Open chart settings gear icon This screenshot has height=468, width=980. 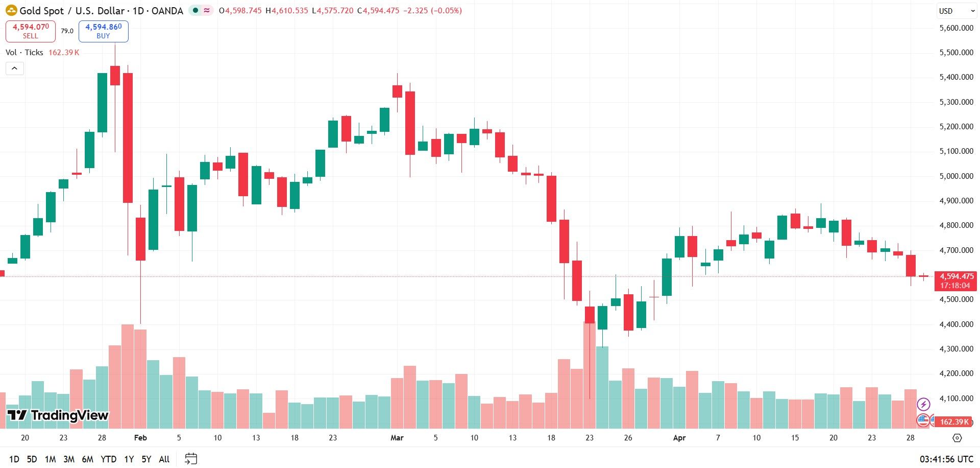(x=957, y=438)
